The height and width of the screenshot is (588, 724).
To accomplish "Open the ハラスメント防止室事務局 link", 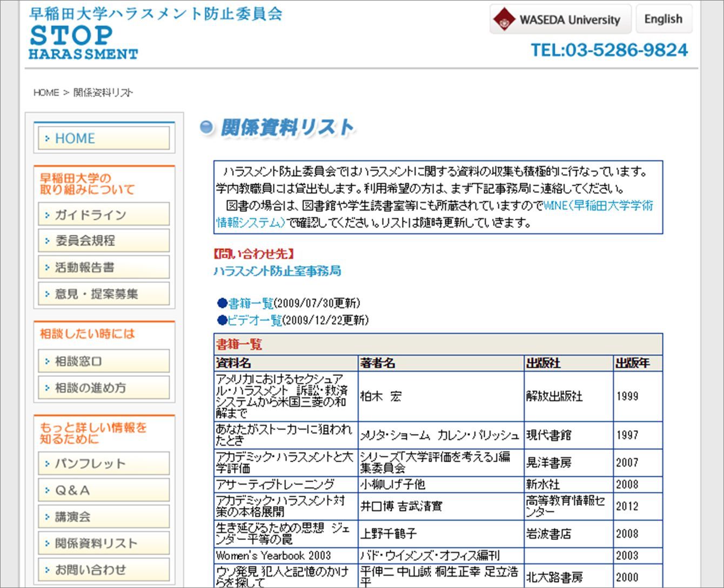I will (x=277, y=271).
